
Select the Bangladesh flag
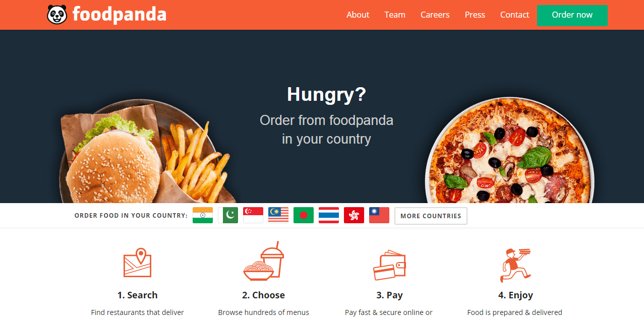point(304,215)
